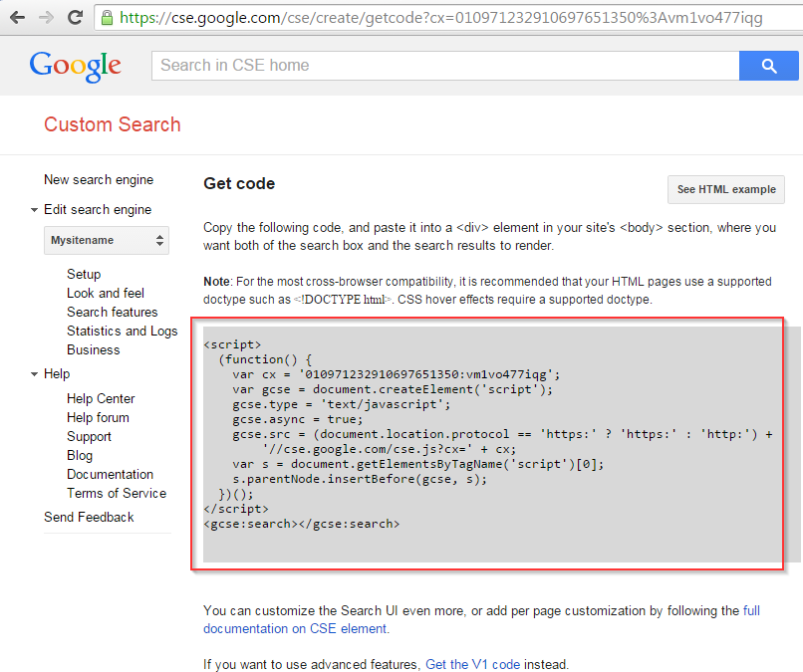
Task: Open Look and feel settings
Action: [x=106, y=294]
